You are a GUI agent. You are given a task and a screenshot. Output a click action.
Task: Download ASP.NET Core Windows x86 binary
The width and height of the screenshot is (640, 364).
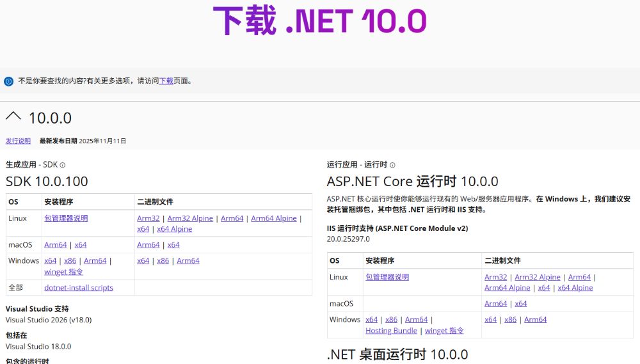tap(511, 319)
